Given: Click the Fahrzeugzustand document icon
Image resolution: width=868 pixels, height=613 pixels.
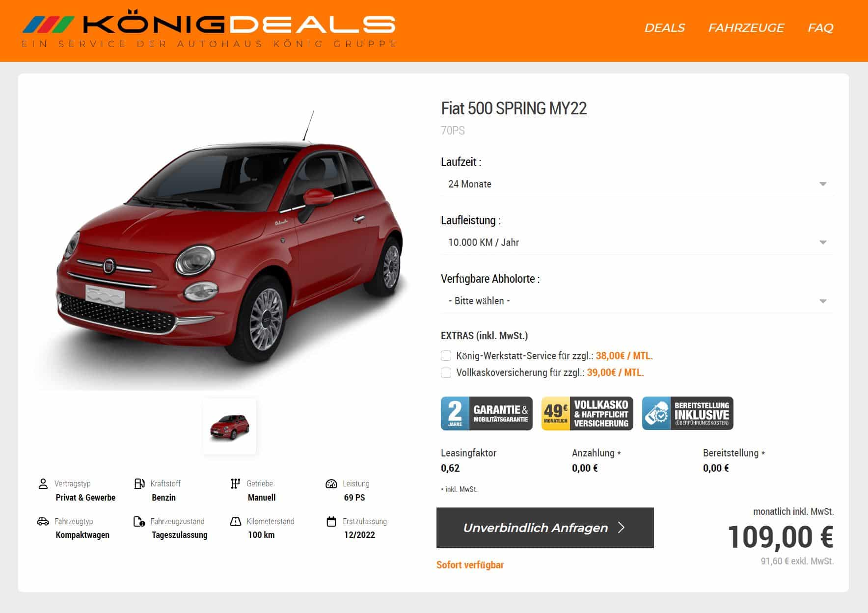Looking at the screenshot, I should pyautogui.click(x=139, y=521).
